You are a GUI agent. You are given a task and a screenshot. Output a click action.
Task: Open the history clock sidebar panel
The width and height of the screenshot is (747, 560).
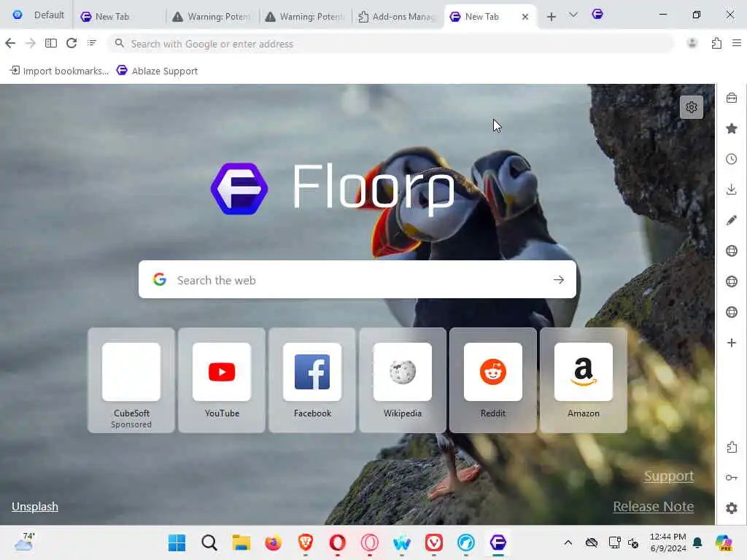click(x=732, y=159)
